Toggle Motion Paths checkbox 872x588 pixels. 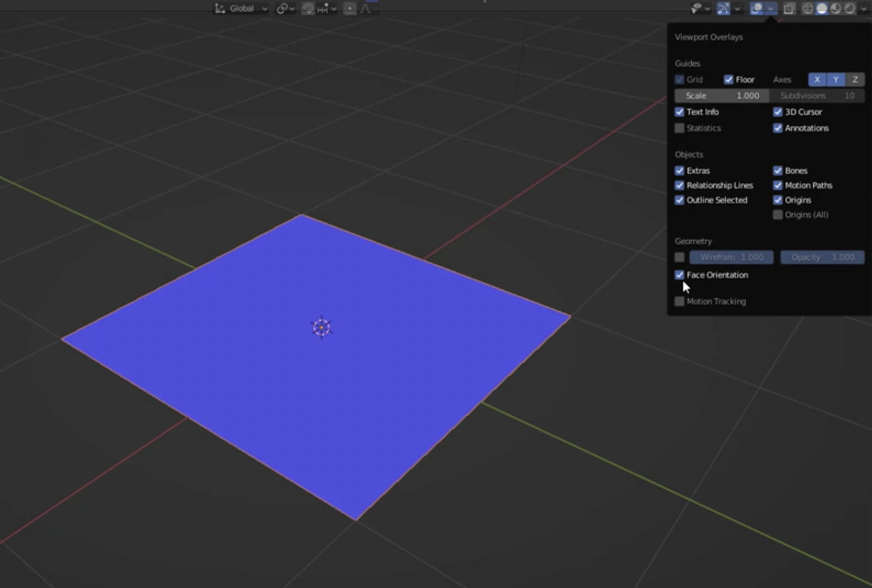[x=778, y=185]
